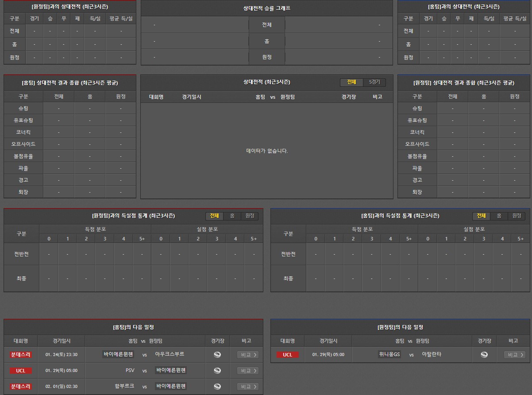Toggle 홈 filter in [원정팀]과의 득실점 통계

(232, 216)
